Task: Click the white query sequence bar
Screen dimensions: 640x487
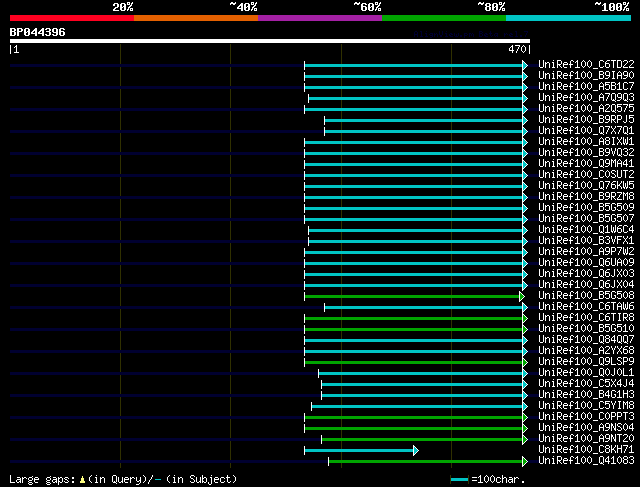Action: coord(270,41)
